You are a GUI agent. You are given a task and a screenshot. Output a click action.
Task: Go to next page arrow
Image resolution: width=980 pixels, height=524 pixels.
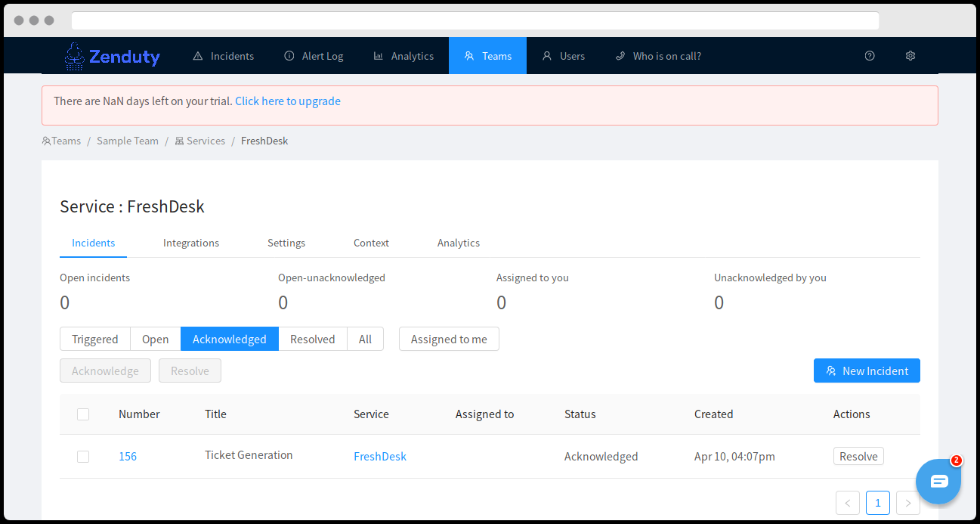click(x=908, y=503)
